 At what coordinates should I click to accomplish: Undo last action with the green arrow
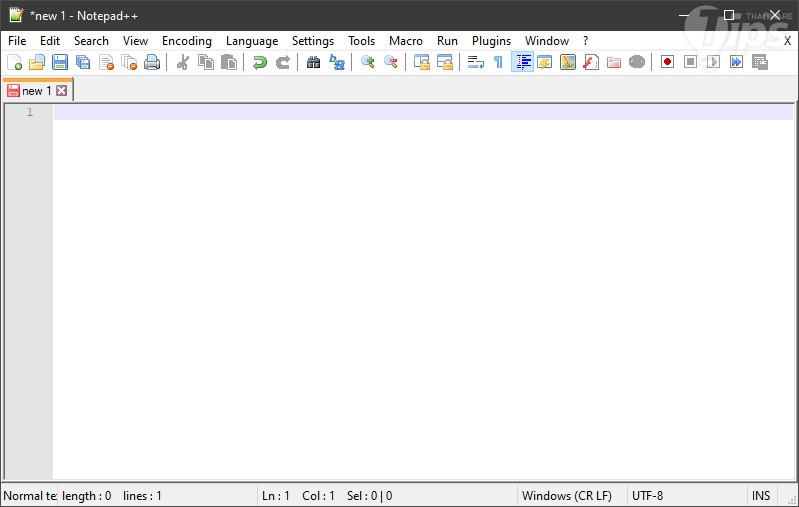pos(260,62)
